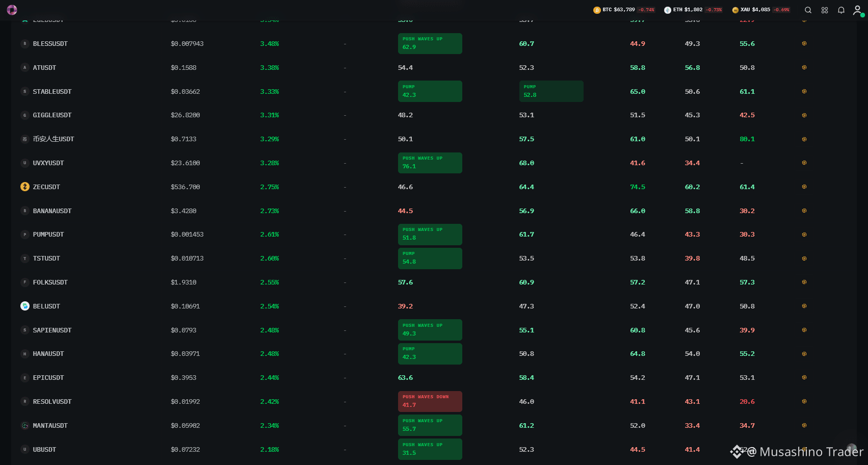Open the EPICUSDT symbol
868x465 pixels.
point(48,378)
